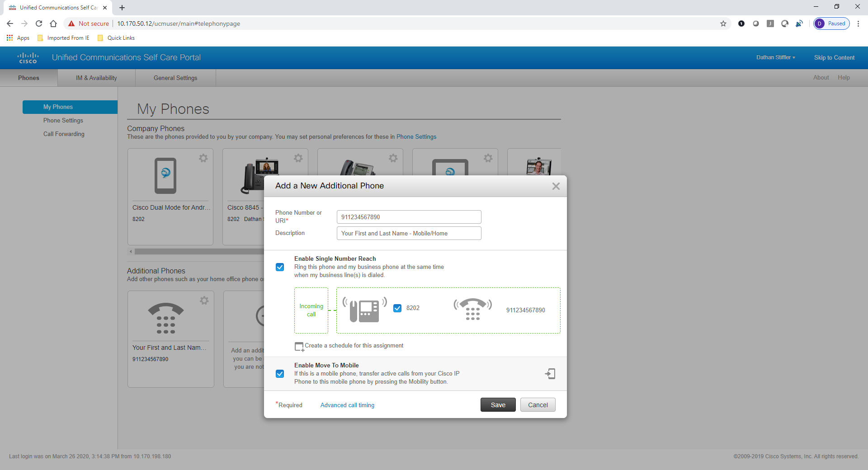The image size is (868, 470).
Task: Close the Unified Communications browser tab
Action: (x=105, y=8)
